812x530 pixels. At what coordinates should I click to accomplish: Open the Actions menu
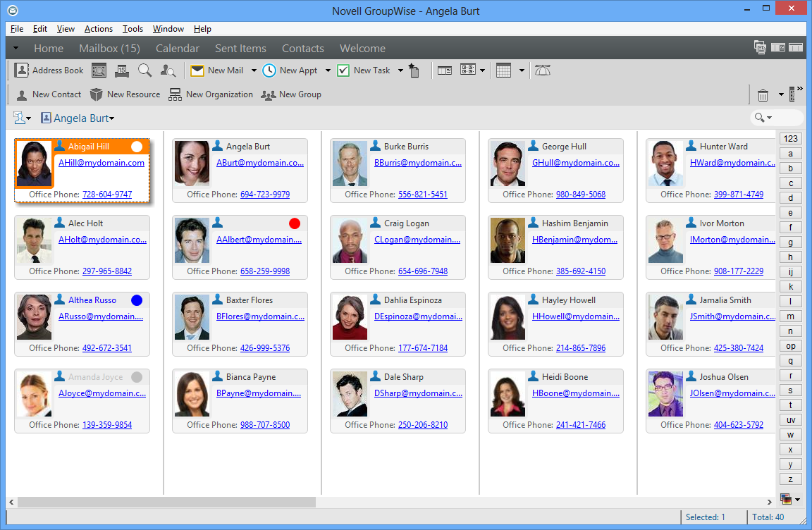pos(99,29)
